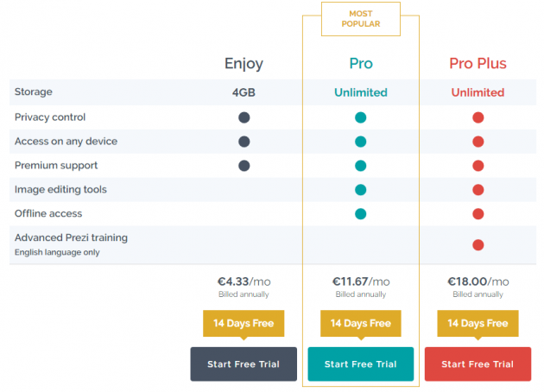Click the €11.67/mo Pro price
The width and height of the screenshot is (544, 392).
361,281
